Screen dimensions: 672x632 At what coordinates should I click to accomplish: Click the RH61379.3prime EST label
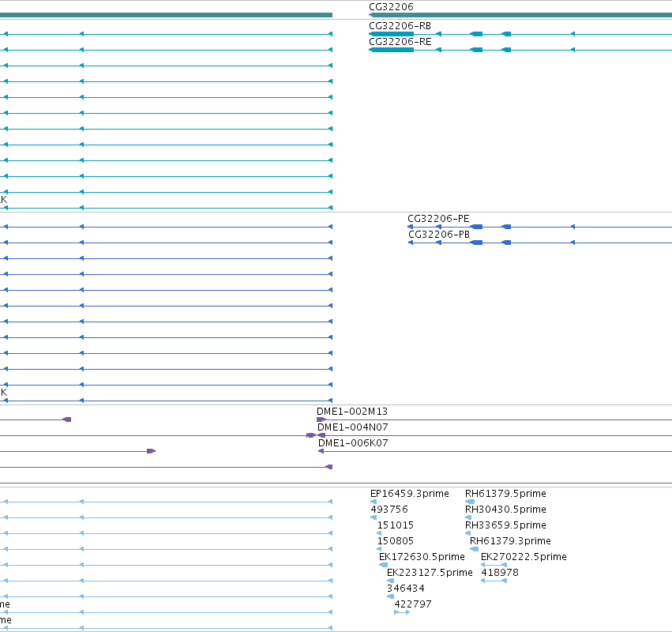[510, 541]
